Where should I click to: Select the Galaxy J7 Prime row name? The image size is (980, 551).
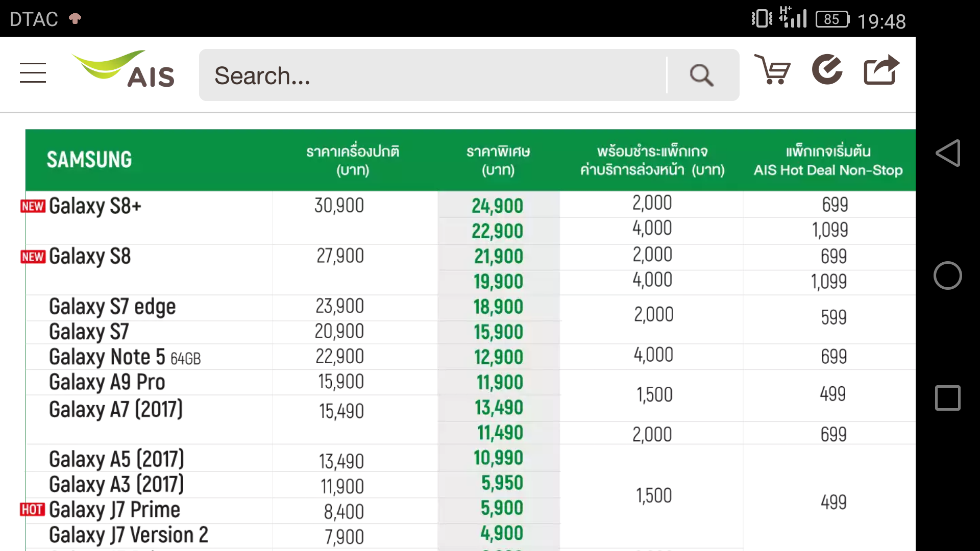[x=114, y=510]
